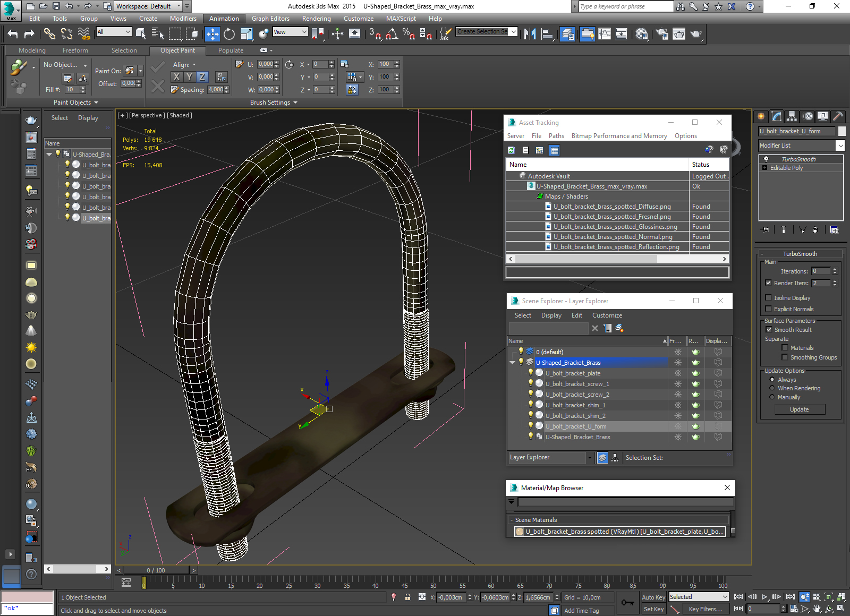
Task: Open the Rendering menu
Action: click(x=316, y=19)
